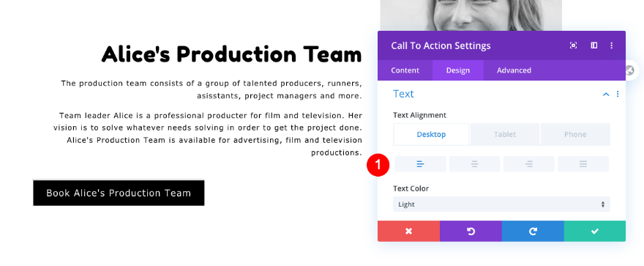Switch to Tablet device view
Image resolution: width=644 pixels, height=266 pixels.
pos(505,134)
